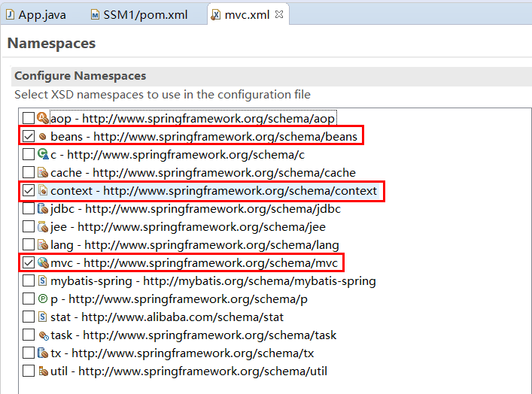This screenshot has height=394, width=532.
Task: Click the aop namespace icon
Action: [43, 118]
